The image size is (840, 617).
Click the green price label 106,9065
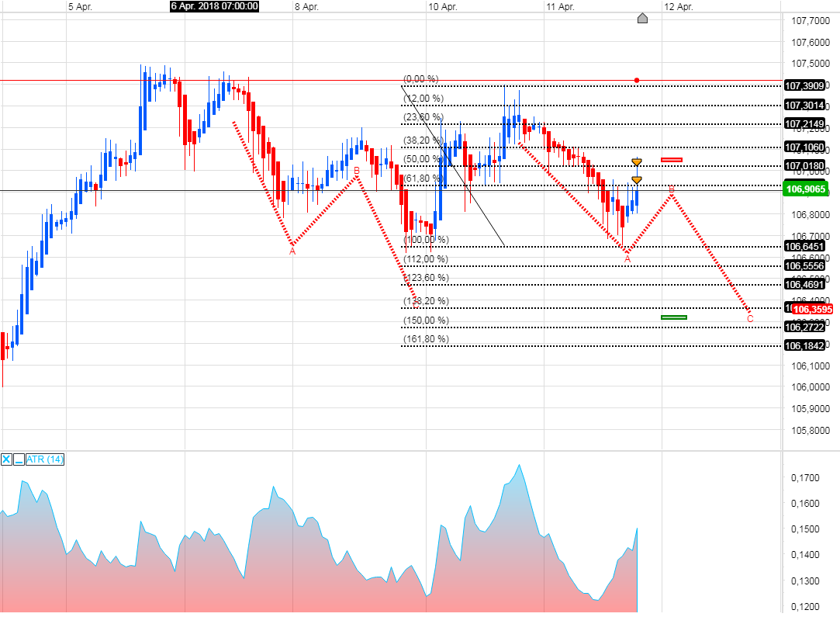(807, 189)
